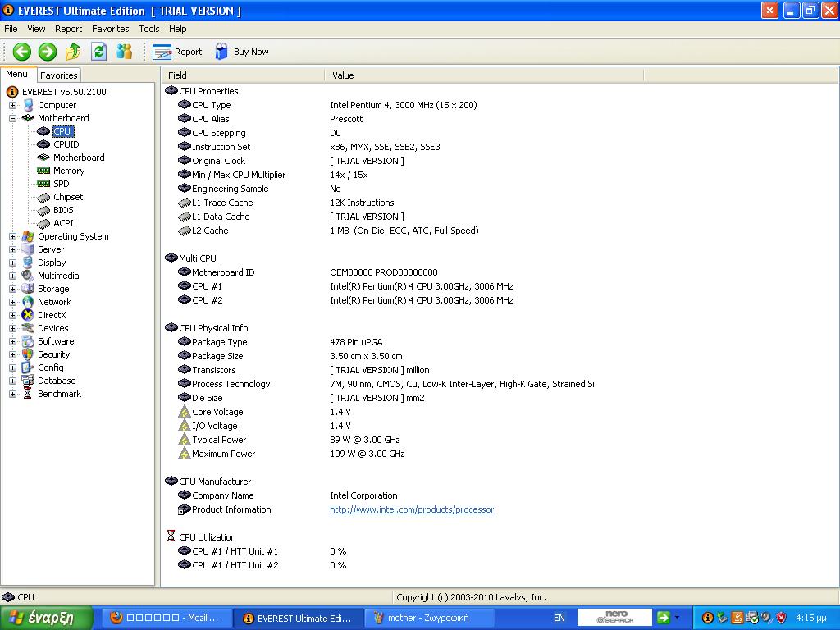
Task: Open the Tools menu
Action: point(149,29)
